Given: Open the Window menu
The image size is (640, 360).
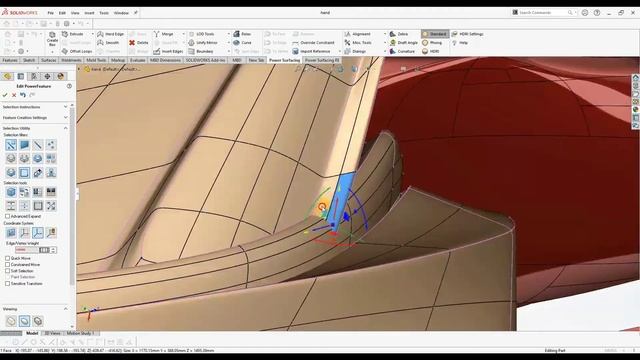Looking at the screenshot, I should [121, 13].
